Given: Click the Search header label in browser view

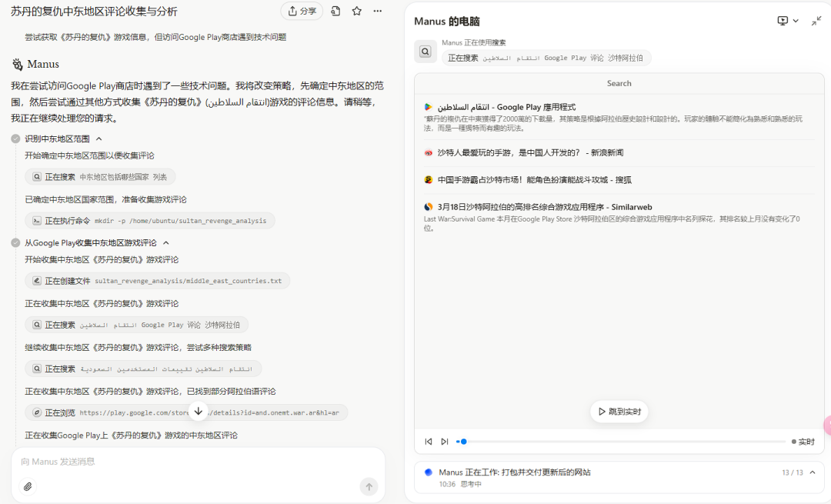Looking at the screenshot, I should click(619, 83).
